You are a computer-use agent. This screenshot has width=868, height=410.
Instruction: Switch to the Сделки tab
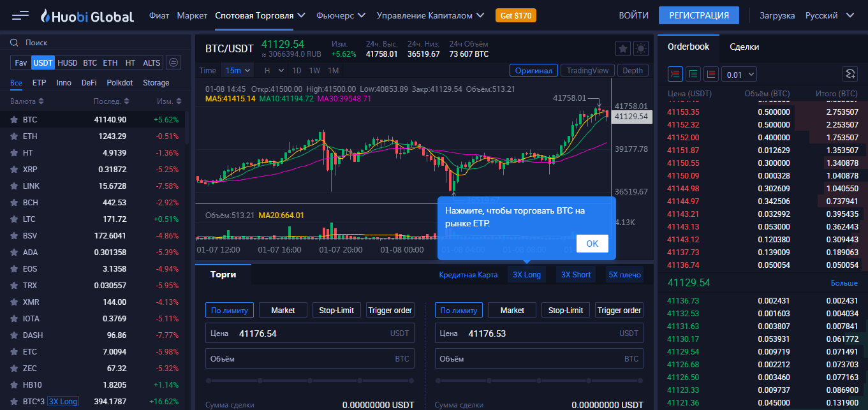pos(744,47)
